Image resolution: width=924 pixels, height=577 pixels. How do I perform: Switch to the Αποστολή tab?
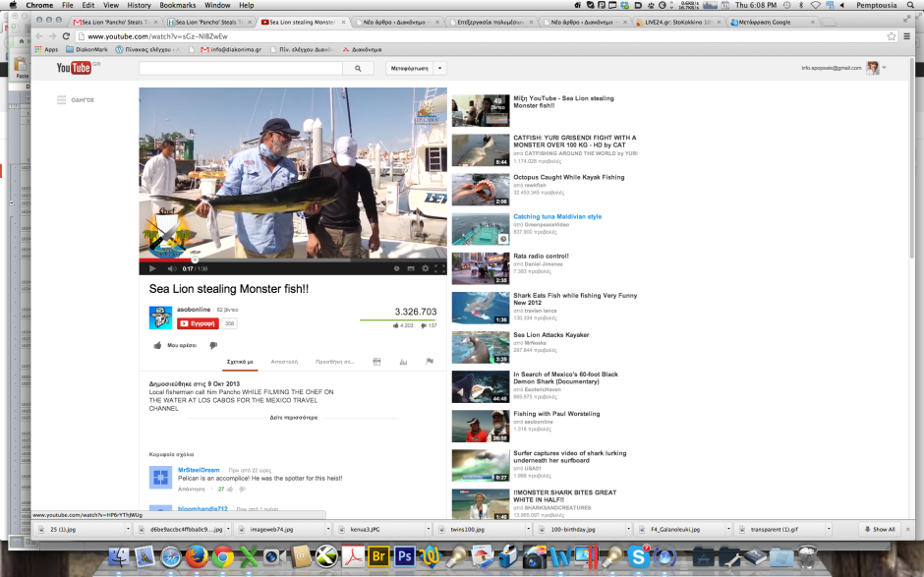(284, 362)
